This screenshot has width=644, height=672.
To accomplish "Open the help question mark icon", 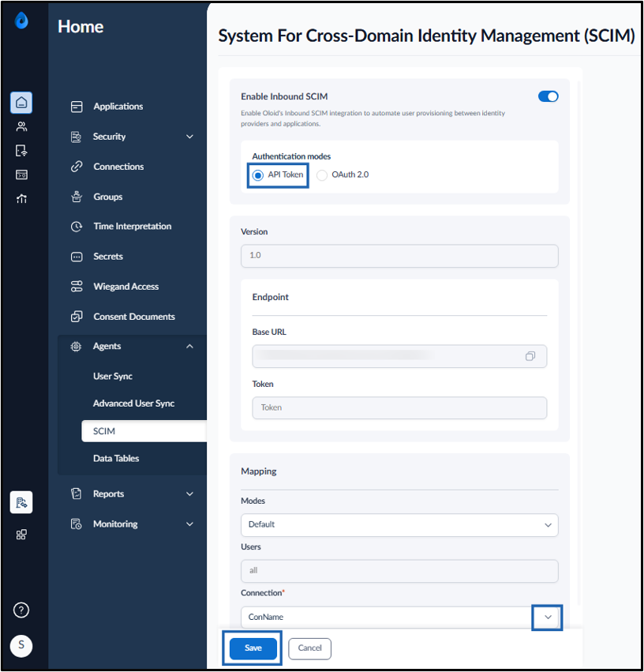I will [x=21, y=610].
